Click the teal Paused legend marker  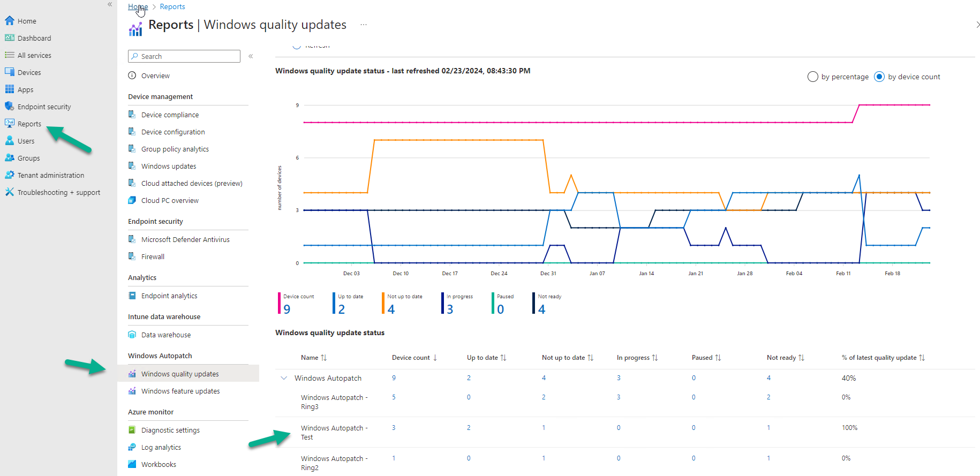point(493,303)
